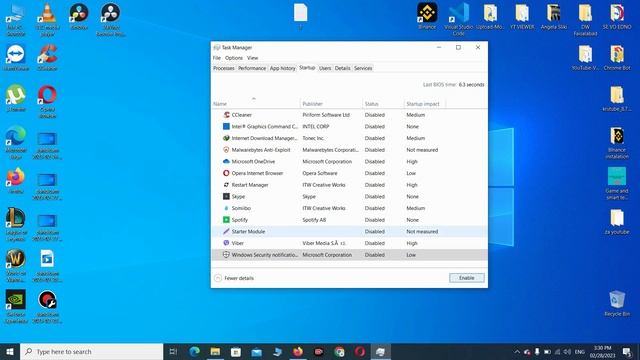Select the Spotify startup entry icon
Screen dimensions: 640x360
tap(226, 220)
